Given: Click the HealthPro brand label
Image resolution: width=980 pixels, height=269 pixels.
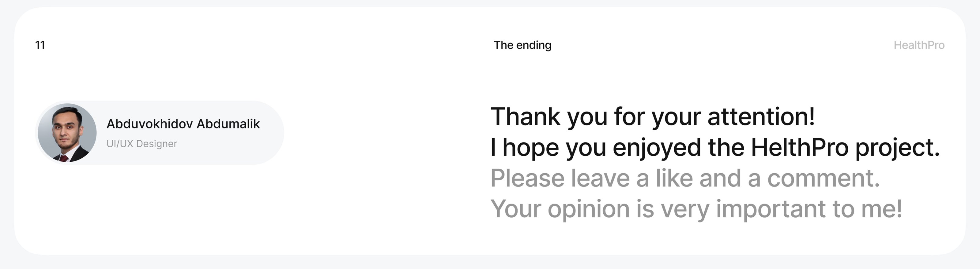Looking at the screenshot, I should click(919, 45).
